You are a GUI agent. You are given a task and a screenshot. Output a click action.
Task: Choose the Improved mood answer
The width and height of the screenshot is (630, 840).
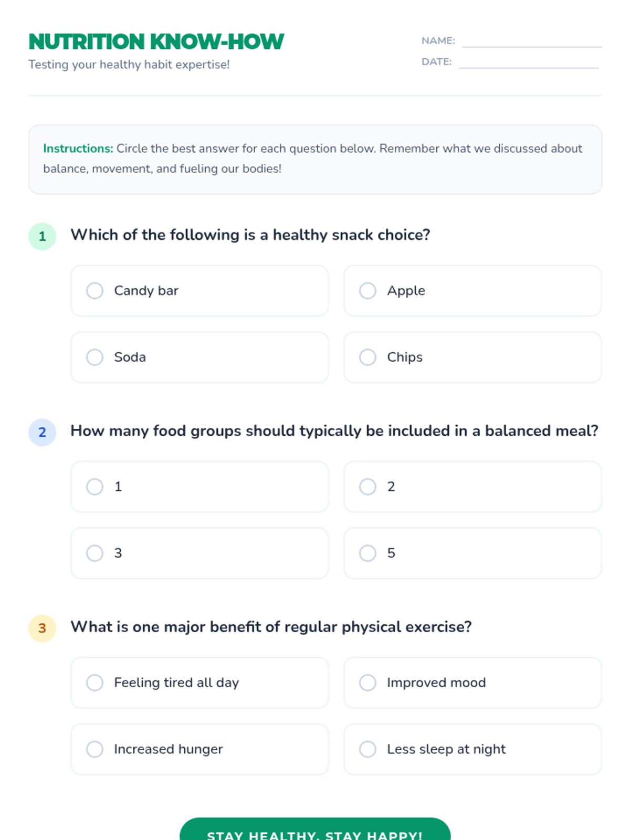pos(367,682)
